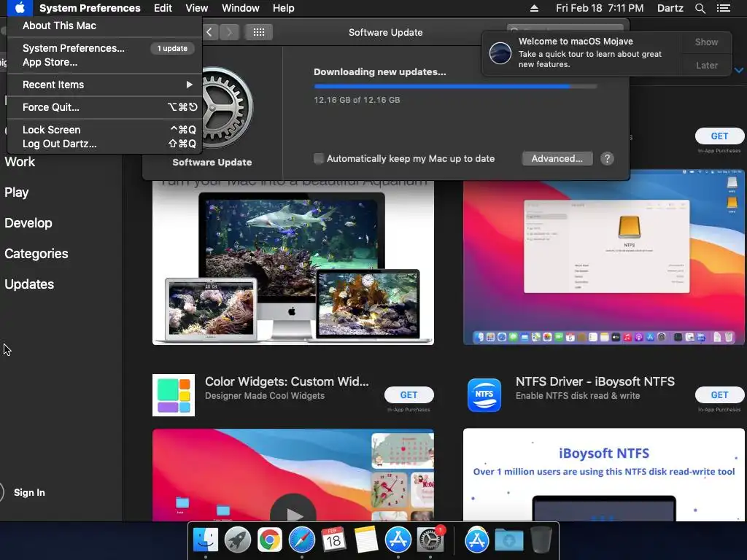
Task: Open the Downloads folder in the Dock
Action: click(508, 540)
